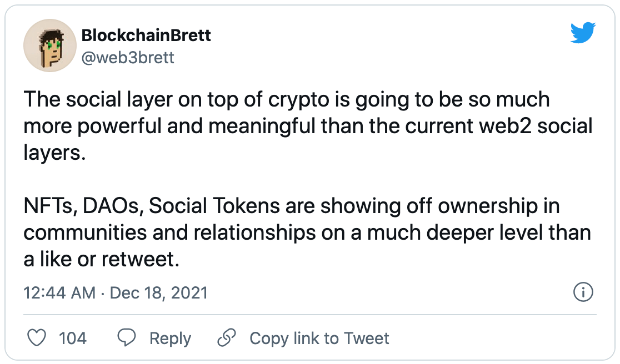Image resolution: width=620 pixels, height=364 pixels.
Task: Open the tweet info circle icon
Action: pos(583,292)
